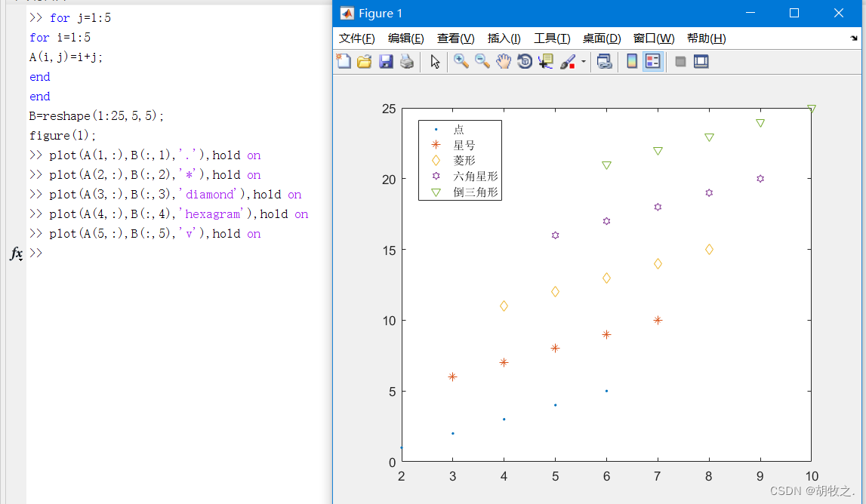The width and height of the screenshot is (866, 504).
Task: Click the figure(1); command line
Action: pyautogui.click(x=63, y=135)
